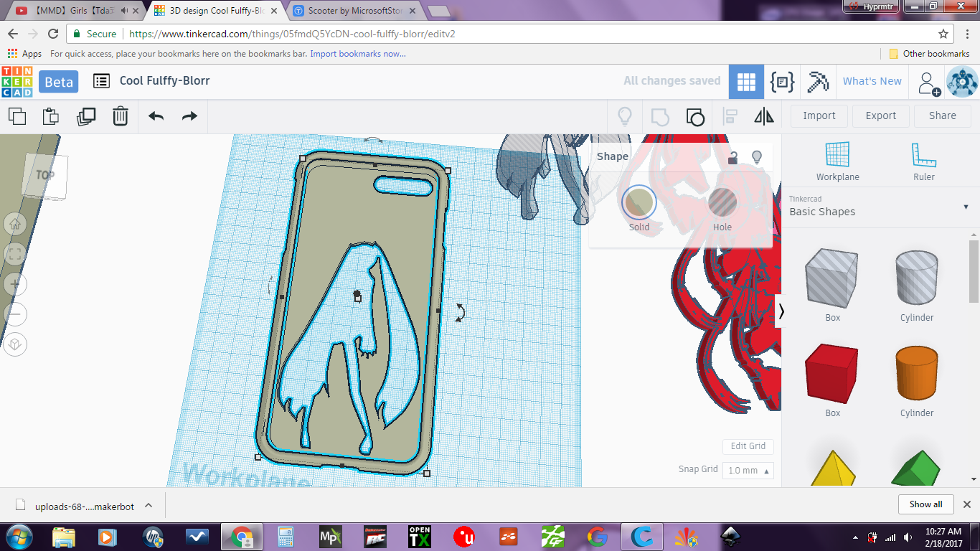Screen dimensions: 980x551
Task: Select the Ruler tool
Action: (924, 161)
